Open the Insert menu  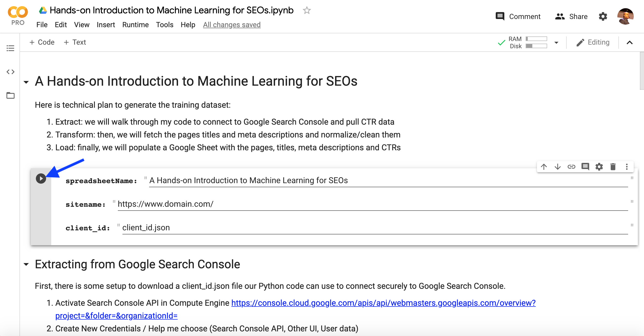click(106, 25)
